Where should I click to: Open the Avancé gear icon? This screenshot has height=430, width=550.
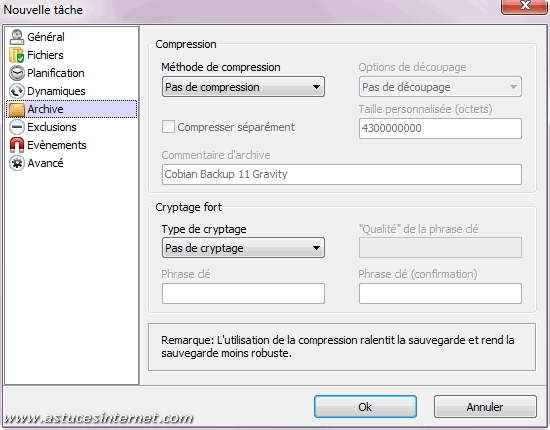[16, 163]
